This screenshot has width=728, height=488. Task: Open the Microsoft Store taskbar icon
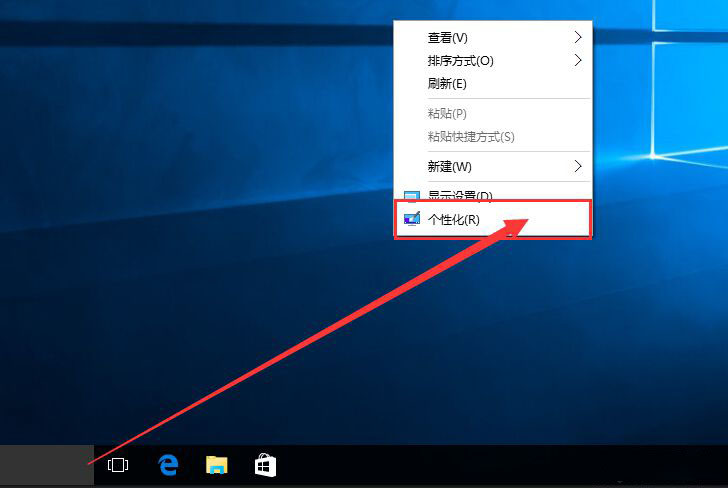coord(266,465)
